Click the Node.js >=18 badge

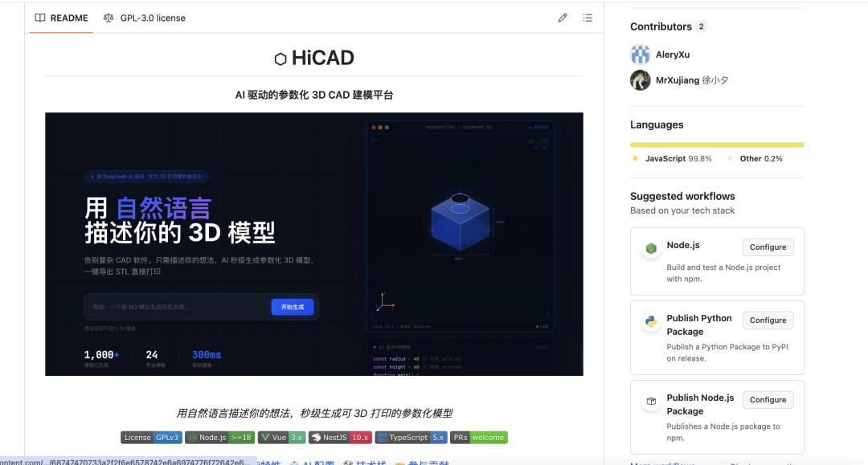pyautogui.click(x=219, y=438)
